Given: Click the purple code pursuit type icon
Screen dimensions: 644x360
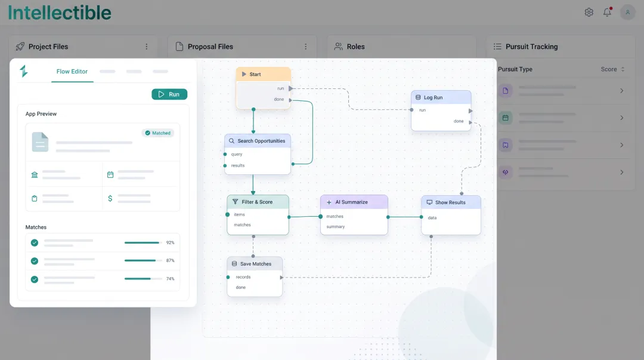Looking at the screenshot, I should point(506,173).
